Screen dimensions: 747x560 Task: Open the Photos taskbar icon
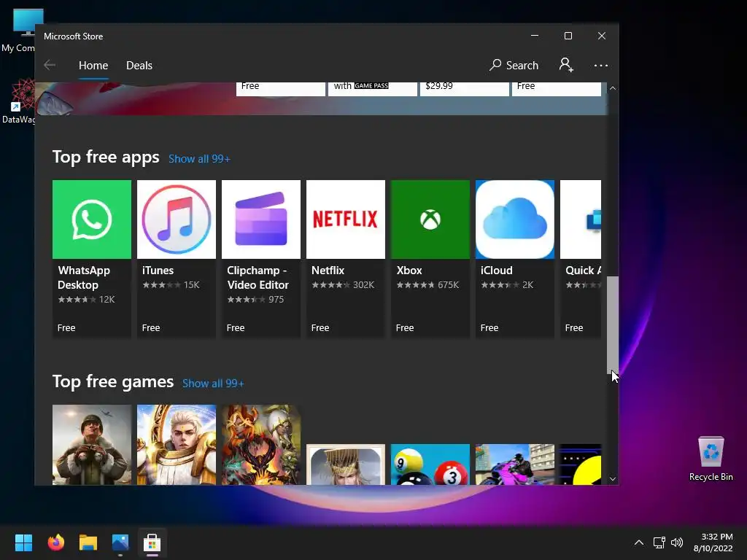coord(120,542)
